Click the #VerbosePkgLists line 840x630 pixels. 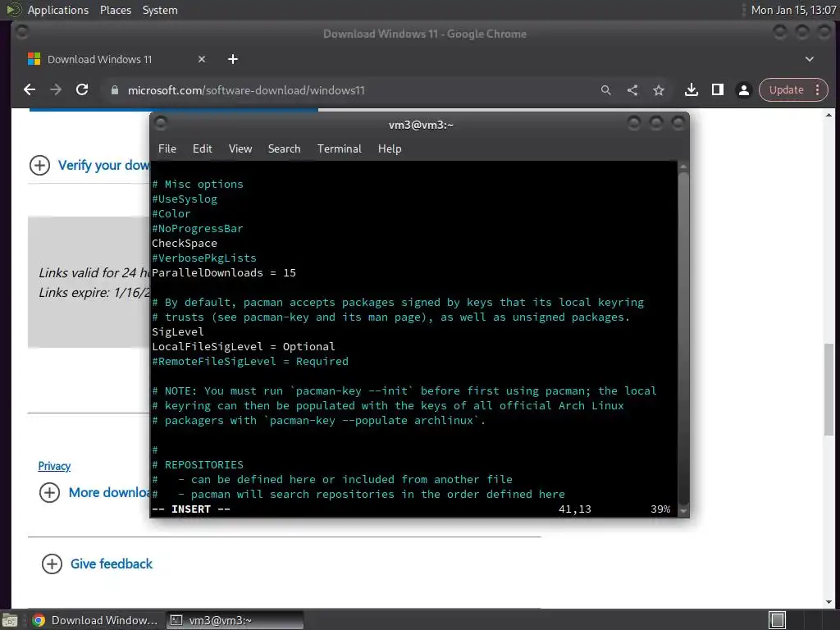tap(204, 258)
